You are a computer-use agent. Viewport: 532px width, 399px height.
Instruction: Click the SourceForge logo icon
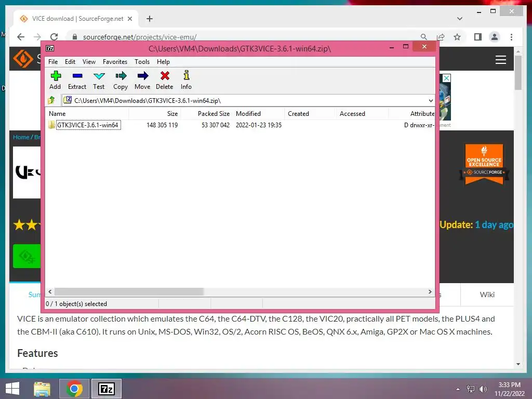click(23, 59)
